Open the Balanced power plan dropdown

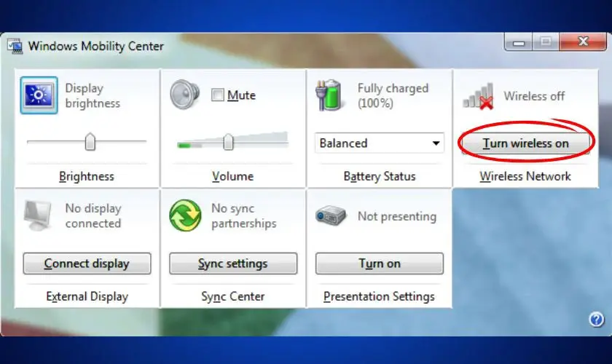point(380,143)
